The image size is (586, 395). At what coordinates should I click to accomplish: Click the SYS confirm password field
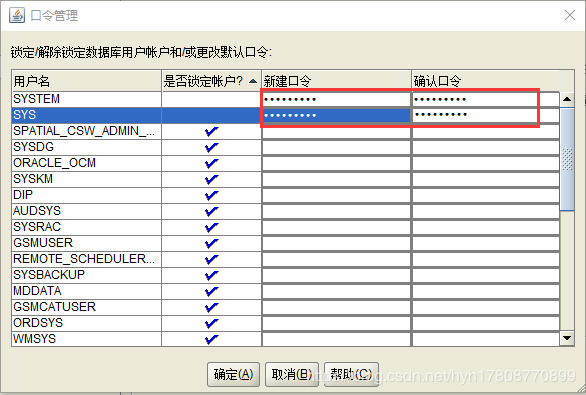click(486, 115)
